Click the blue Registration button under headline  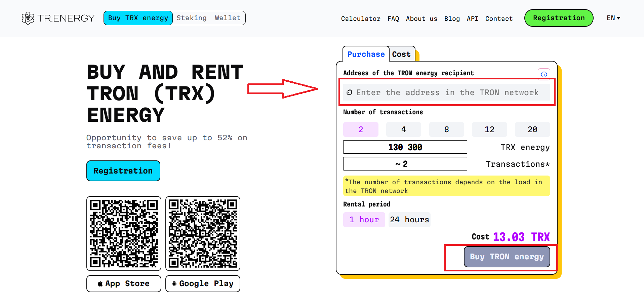click(123, 171)
